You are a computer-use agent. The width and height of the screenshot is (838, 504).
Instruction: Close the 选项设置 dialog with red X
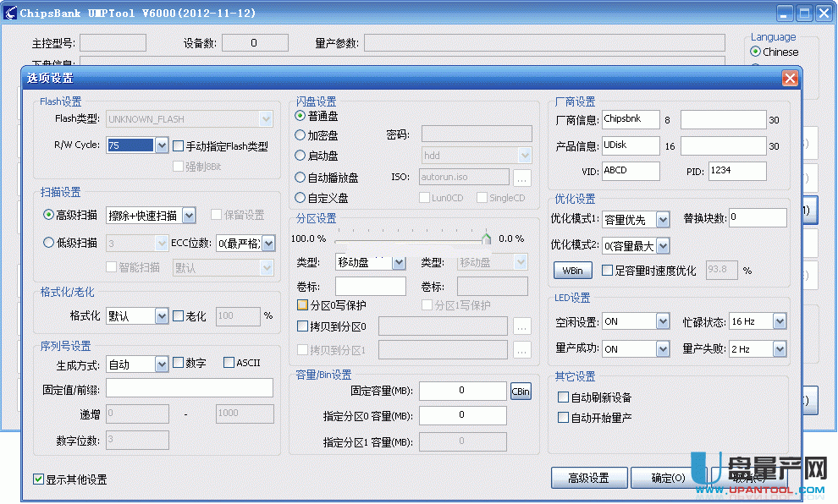(790, 79)
